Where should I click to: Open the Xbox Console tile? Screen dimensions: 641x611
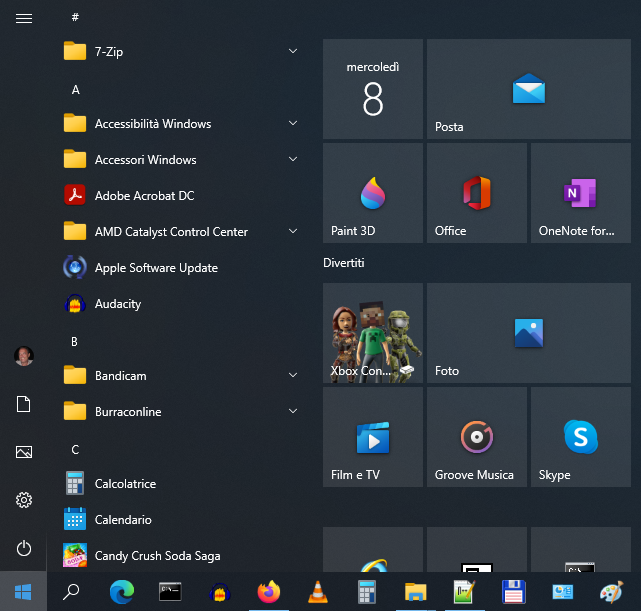point(372,333)
